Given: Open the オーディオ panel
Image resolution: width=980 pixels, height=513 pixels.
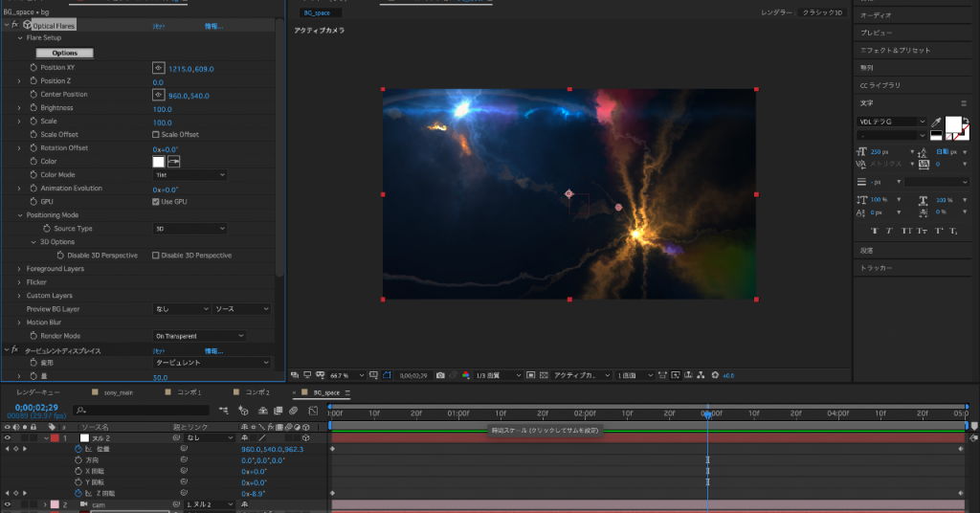Looking at the screenshot, I should tap(876, 15).
